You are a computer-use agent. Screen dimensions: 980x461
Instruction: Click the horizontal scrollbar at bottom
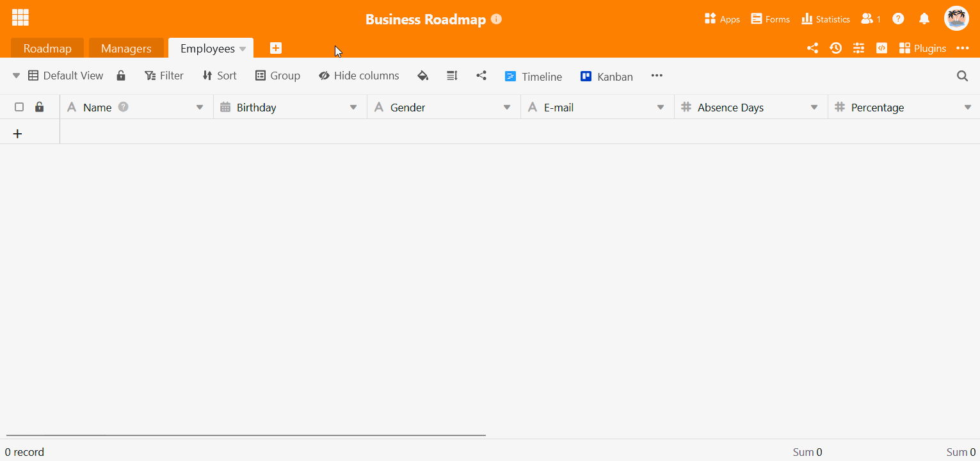pyautogui.click(x=246, y=435)
